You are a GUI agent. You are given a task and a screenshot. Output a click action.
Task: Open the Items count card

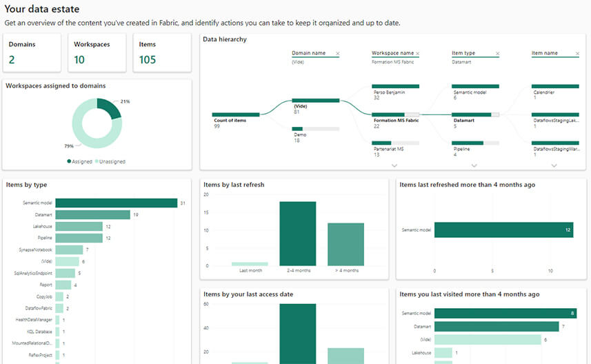point(161,52)
